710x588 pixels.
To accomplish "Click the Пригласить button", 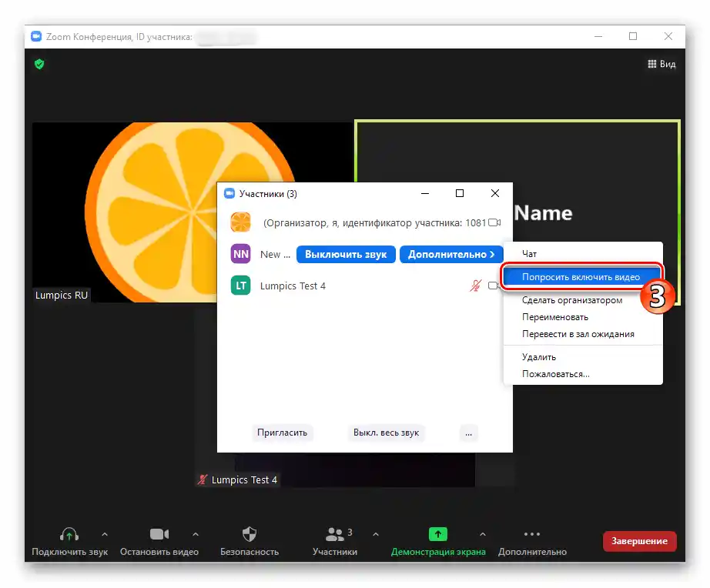I will click(x=282, y=433).
